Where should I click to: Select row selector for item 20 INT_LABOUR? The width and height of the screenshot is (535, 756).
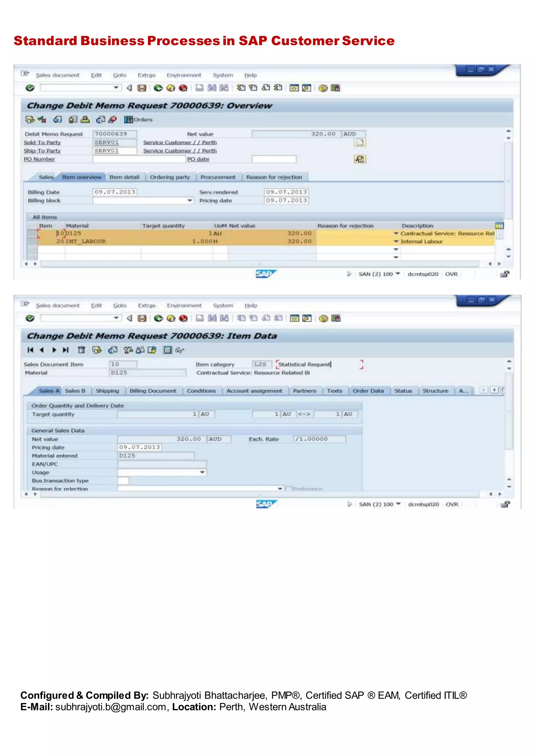(x=32, y=241)
